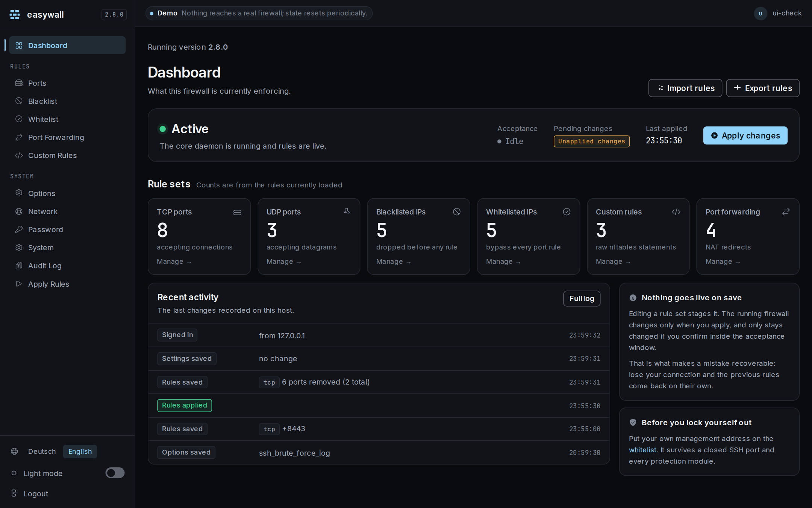Click the Ports icon in sidebar
Screen dimensions: 812x508
19,83
